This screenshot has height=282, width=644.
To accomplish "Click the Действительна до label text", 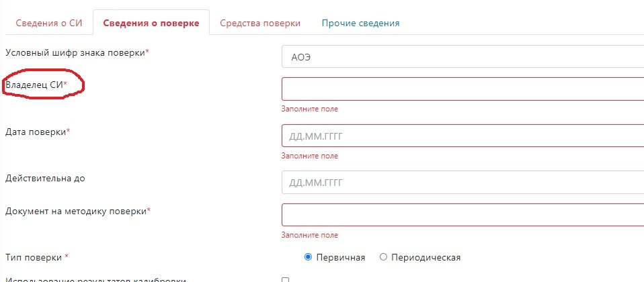I will click(x=45, y=178).
